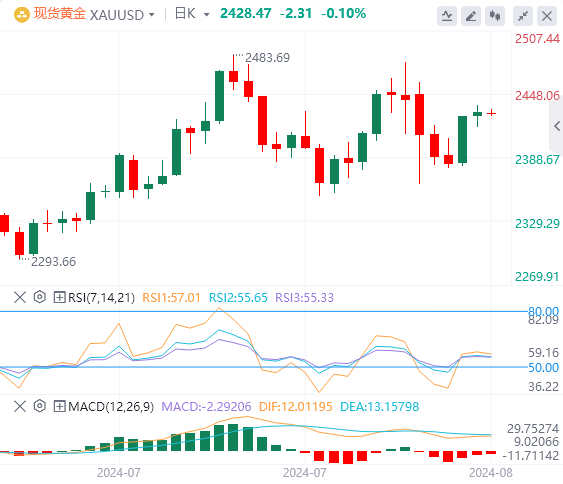
Task: Click the latest small red candlestick
Action: coord(492,113)
